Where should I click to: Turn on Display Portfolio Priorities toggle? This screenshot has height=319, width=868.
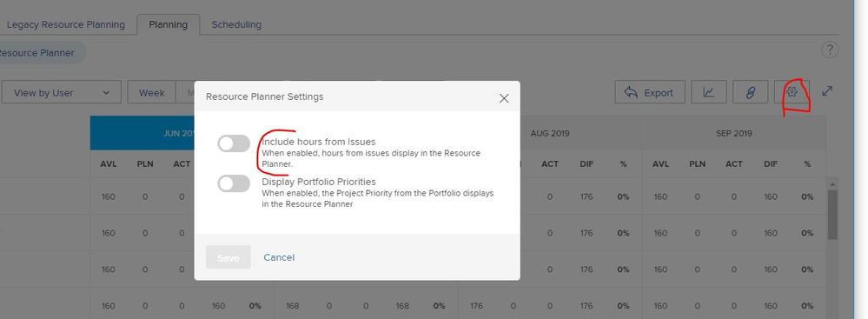tap(234, 184)
